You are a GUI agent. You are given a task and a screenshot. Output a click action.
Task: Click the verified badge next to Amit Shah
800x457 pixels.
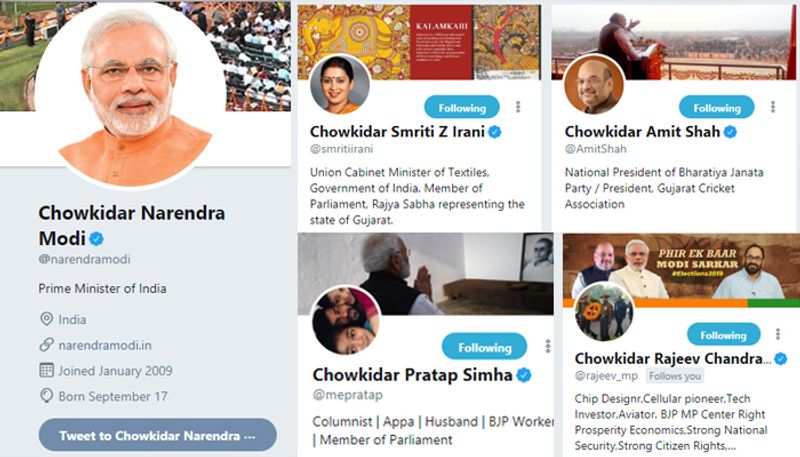(731, 132)
